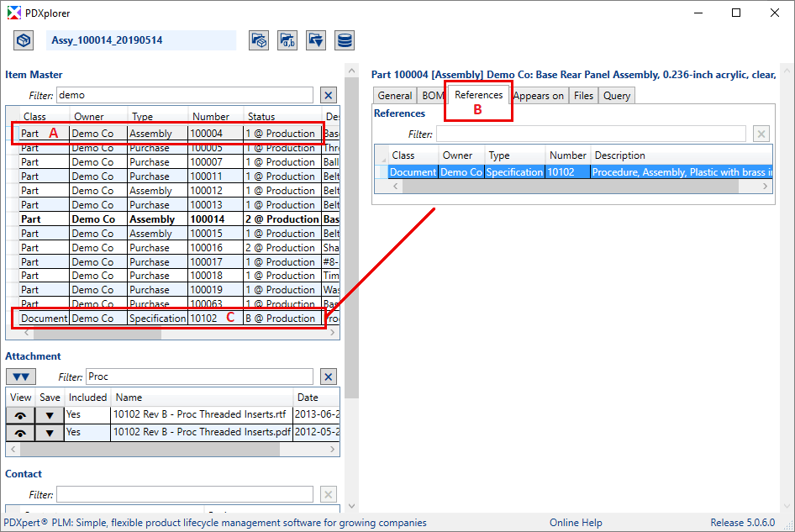Clear the Attachment filter with X
The height and width of the screenshot is (532, 795).
(329, 377)
